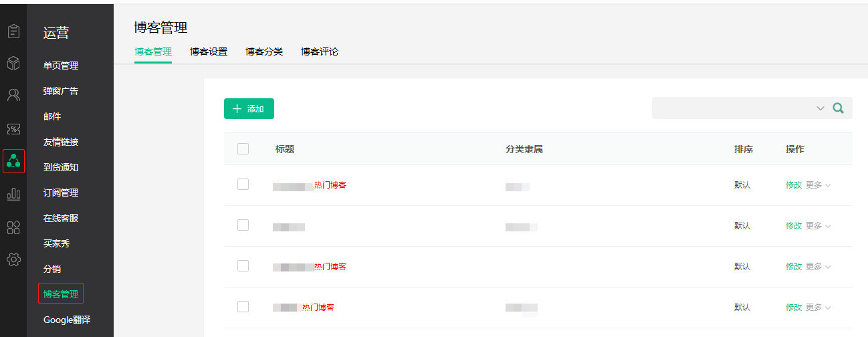
Task: Open the statistics bar chart icon
Action: [x=13, y=195]
